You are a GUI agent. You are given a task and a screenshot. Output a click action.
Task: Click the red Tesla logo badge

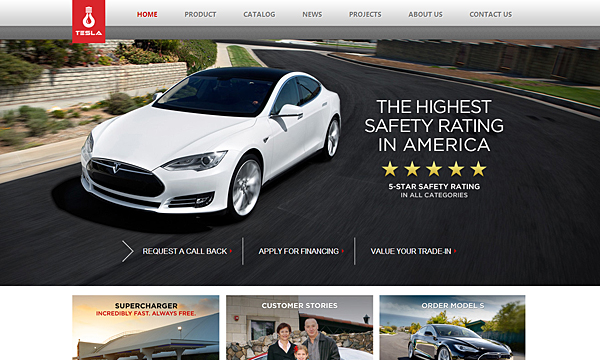(88, 21)
